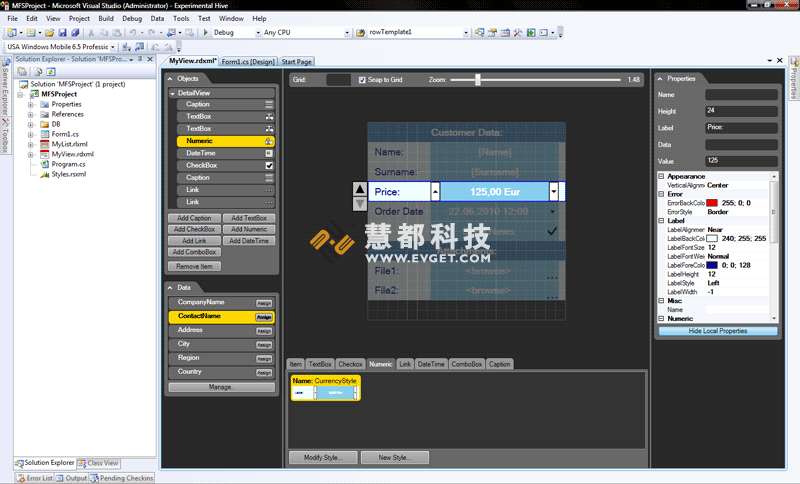
Task: Click the move item down arrow
Action: click(x=361, y=204)
